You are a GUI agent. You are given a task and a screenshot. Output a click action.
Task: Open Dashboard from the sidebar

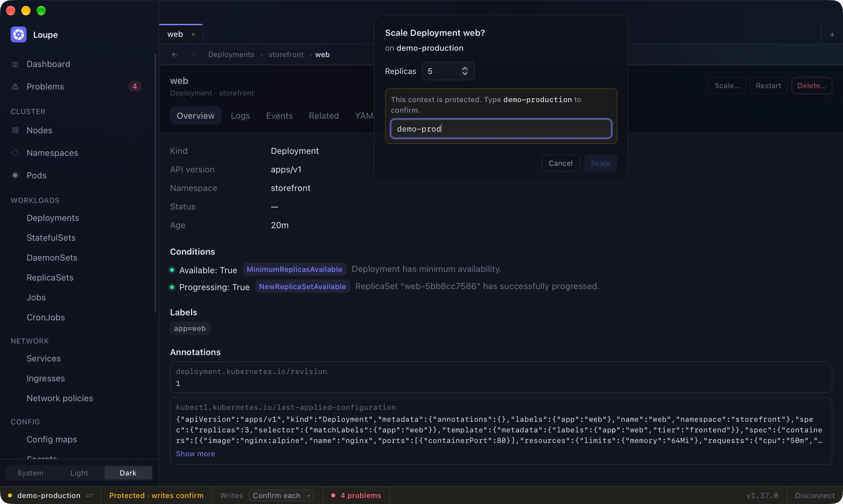pos(48,64)
